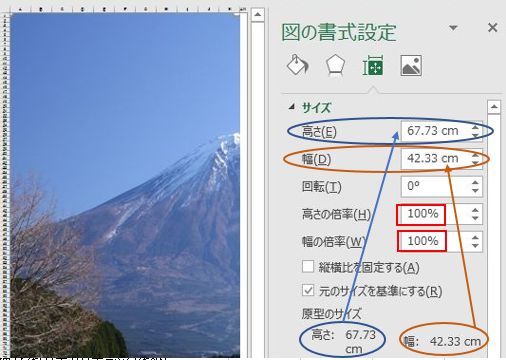Open the Fill & Line tab icon

click(x=297, y=65)
